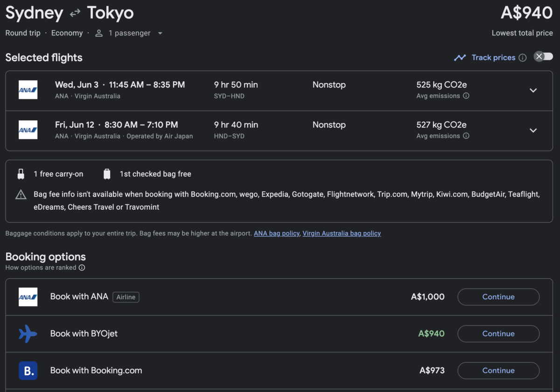
Task: Open the 1 passenger dropdown
Action: point(129,33)
